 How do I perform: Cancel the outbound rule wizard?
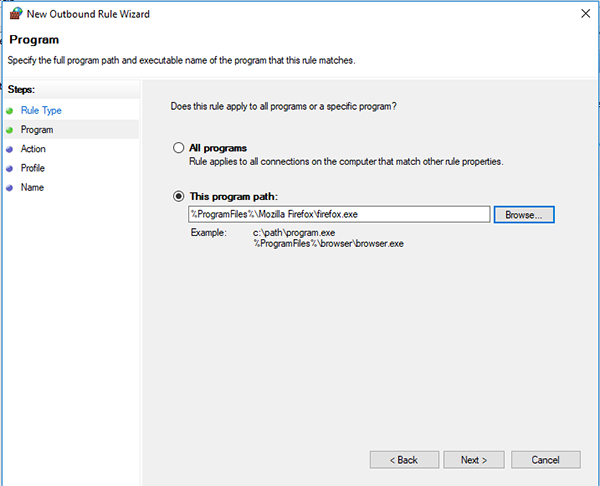click(546, 460)
